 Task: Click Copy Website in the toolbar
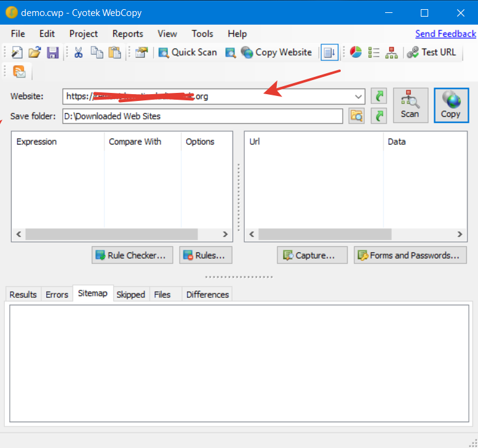pyautogui.click(x=276, y=52)
